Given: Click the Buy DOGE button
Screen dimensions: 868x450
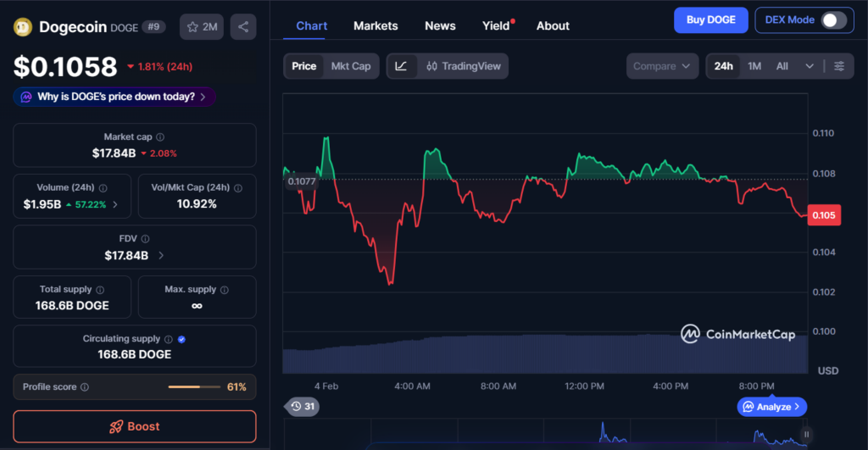Looking at the screenshot, I should (710, 20).
